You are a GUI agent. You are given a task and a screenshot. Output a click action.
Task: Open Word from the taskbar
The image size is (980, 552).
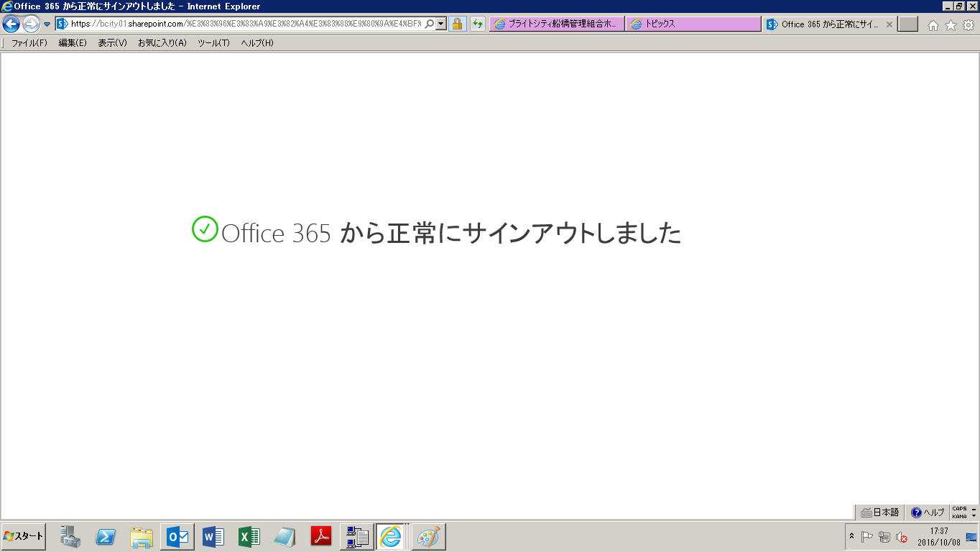[213, 537]
